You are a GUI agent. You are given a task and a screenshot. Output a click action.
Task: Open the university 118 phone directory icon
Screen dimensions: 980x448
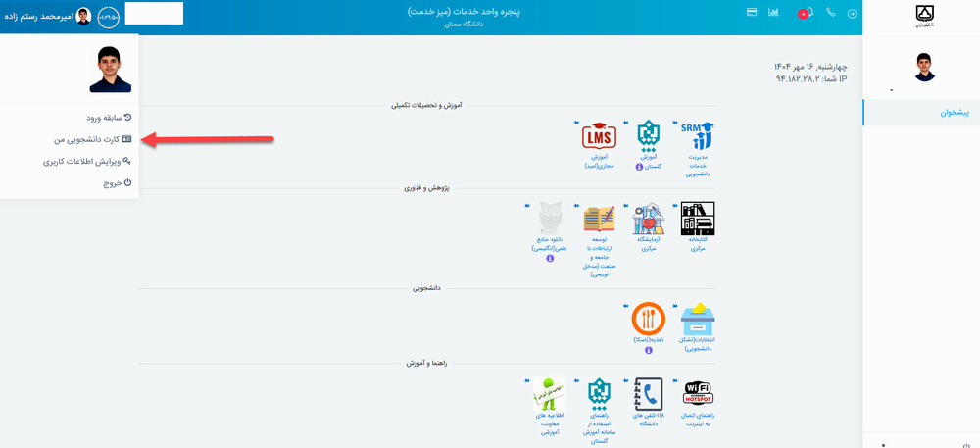[648, 395]
